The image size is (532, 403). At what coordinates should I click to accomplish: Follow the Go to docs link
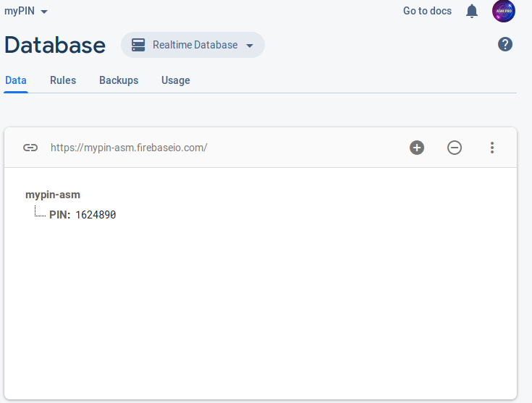tap(427, 11)
